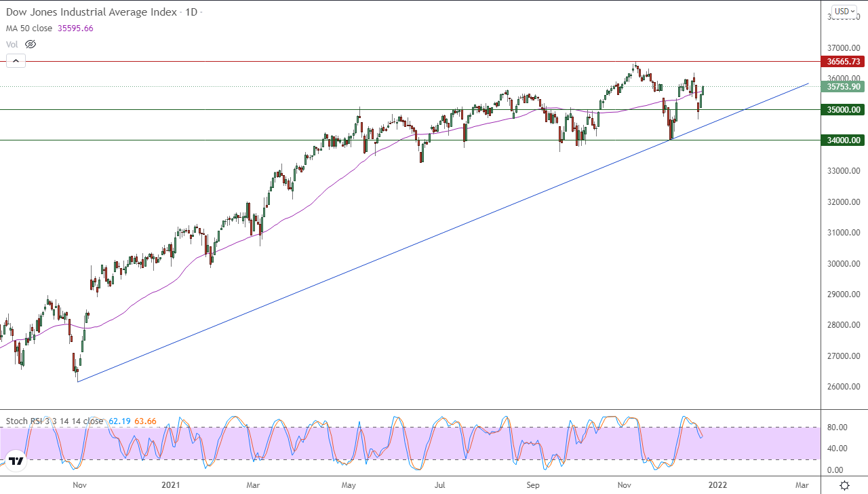The height and width of the screenshot is (494, 868).
Task: Click the 35000.00 price level label
Action: click(844, 109)
